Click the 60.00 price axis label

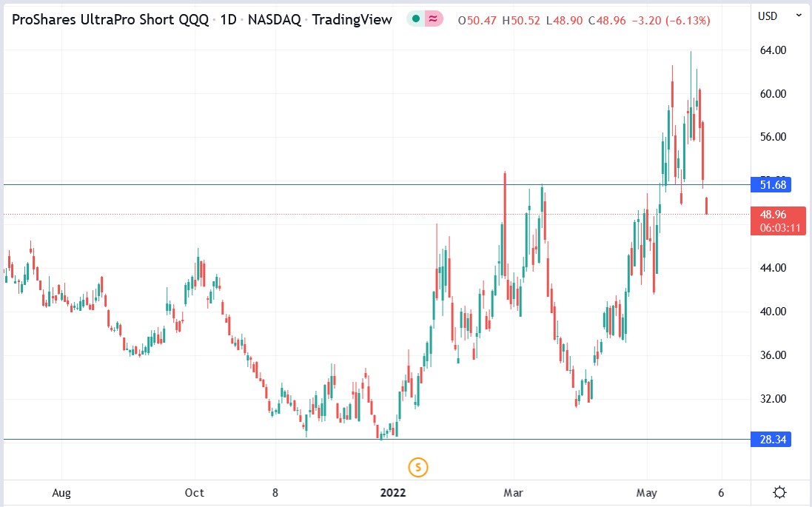tap(773, 94)
